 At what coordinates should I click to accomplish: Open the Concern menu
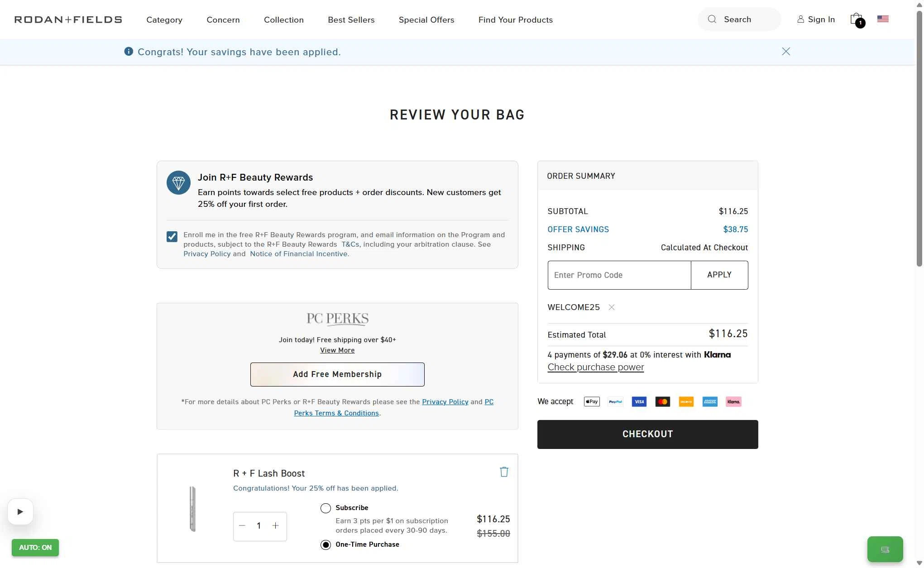(223, 20)
